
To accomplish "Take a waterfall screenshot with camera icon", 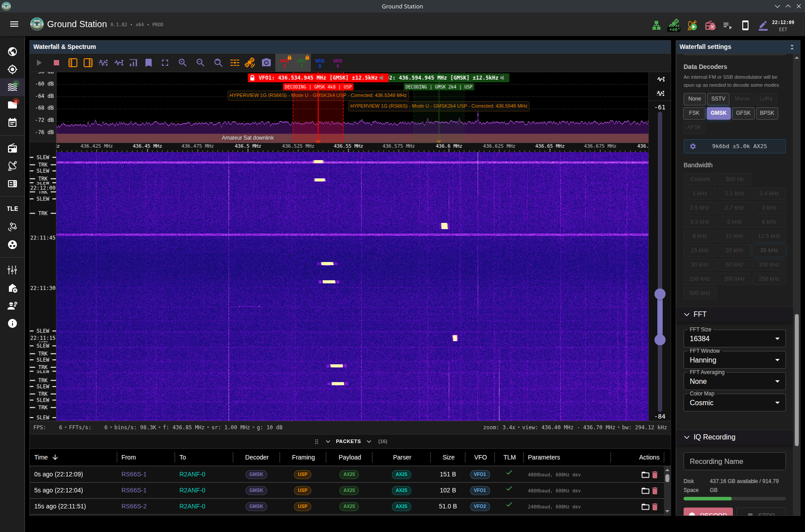I will pos(266,63).
